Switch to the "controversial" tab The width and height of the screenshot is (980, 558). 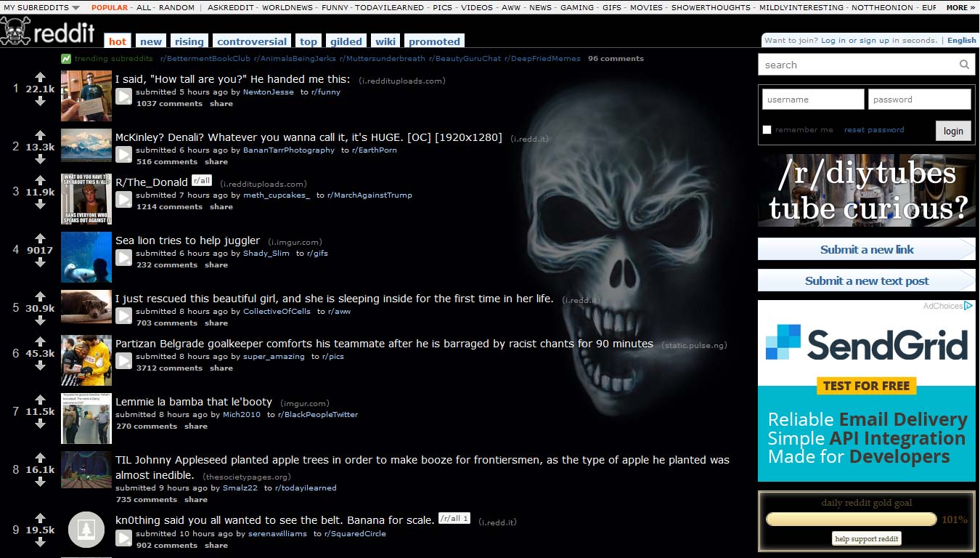coord(251,41)
